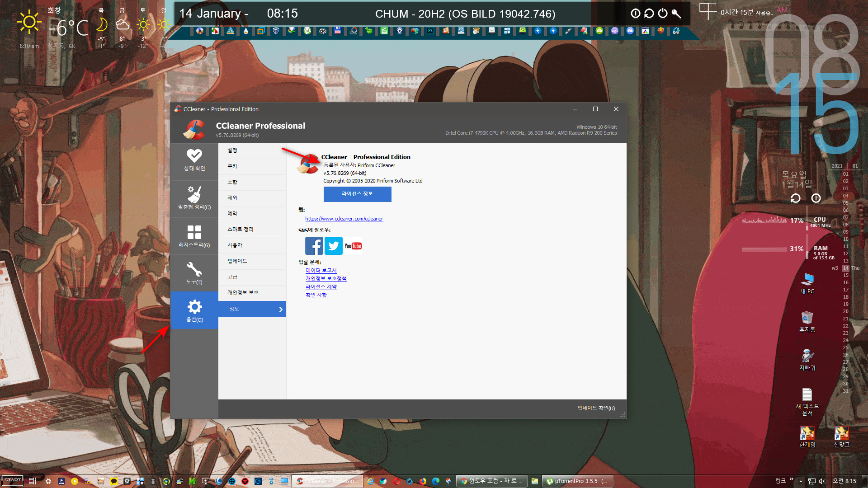Open the 라이선스 계약 link
Screen dimensions: 868x488
click(x=321, y=287)
